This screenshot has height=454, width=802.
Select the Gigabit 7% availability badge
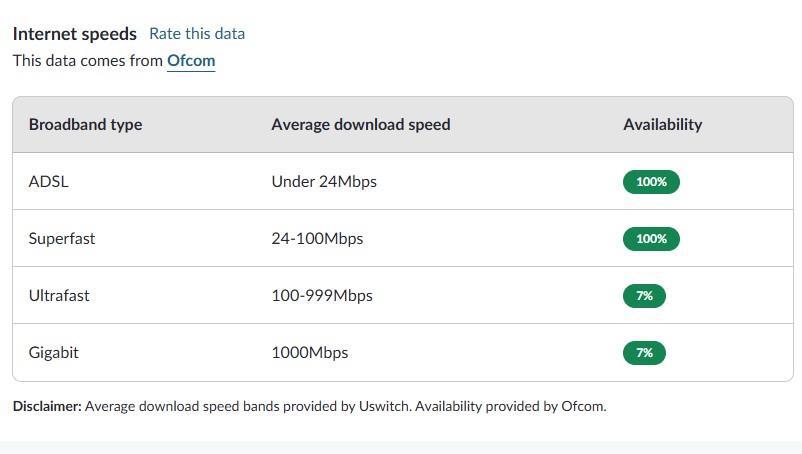pos(644,353)
